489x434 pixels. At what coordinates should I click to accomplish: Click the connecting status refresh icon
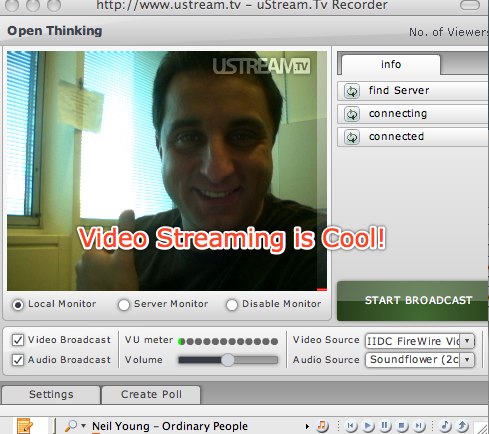(x=352, y=114)
